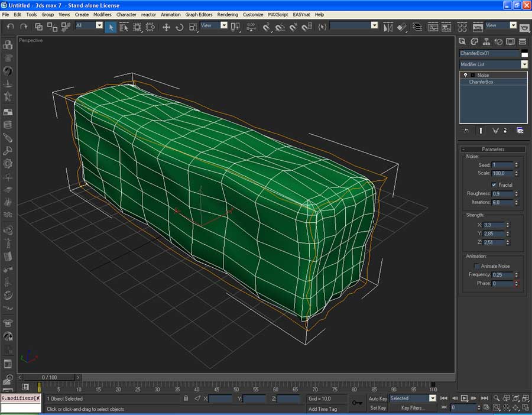The height and width of the screenshot is (415, 532).
Task: Expand the Noise modifier plus box
Action: [473, 75]
